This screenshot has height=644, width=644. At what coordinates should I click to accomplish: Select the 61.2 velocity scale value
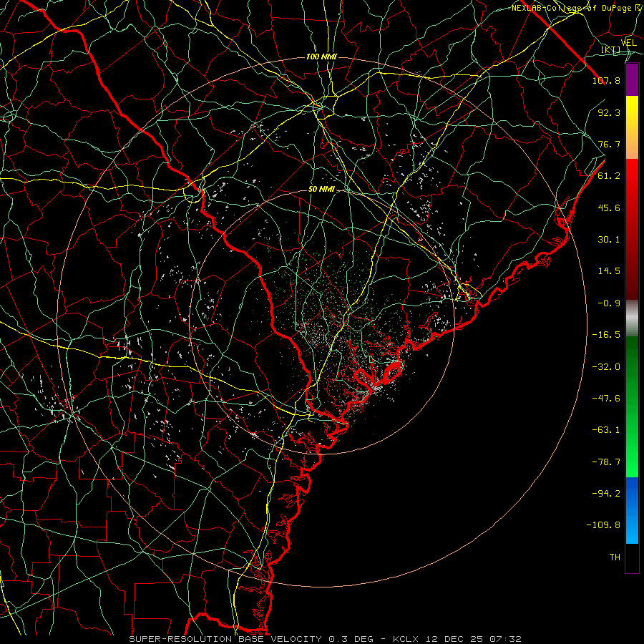point(609,176)
